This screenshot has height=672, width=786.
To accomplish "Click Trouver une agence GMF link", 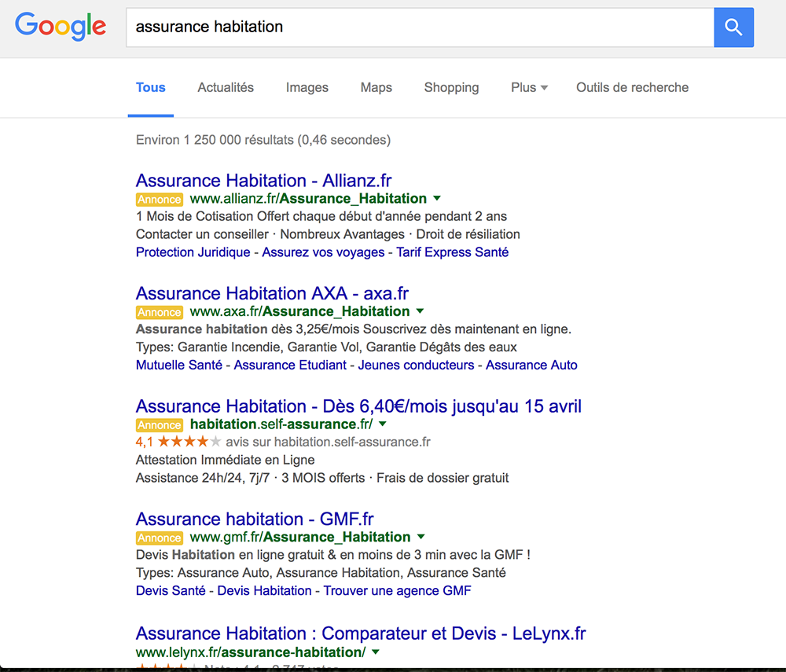I will pyautogui.click(x=397, y=591).
